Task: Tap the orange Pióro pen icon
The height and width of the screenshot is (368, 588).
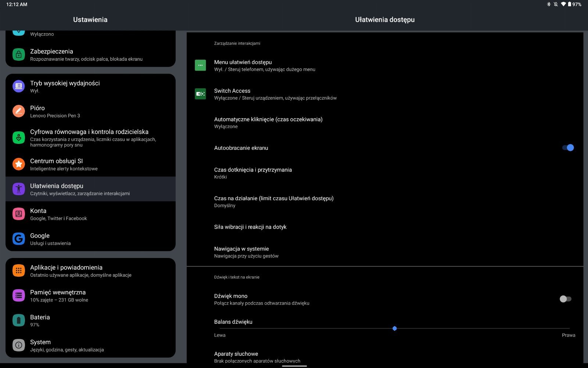Action: click(x=18, y=111)
